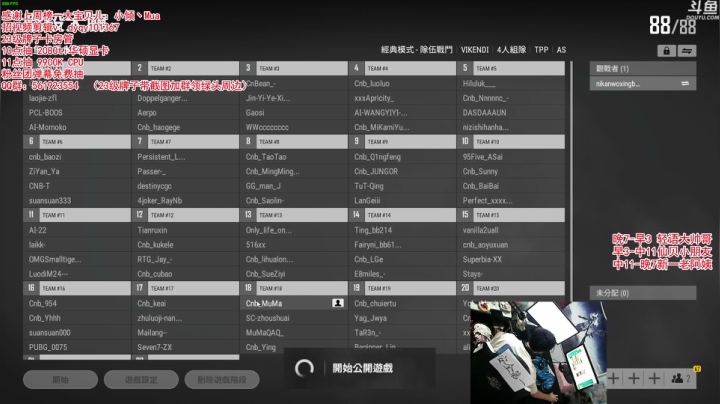The image size is (720, 404).
Task: Click the swap arrows icon beside the lock
Action: coord(687,50)
